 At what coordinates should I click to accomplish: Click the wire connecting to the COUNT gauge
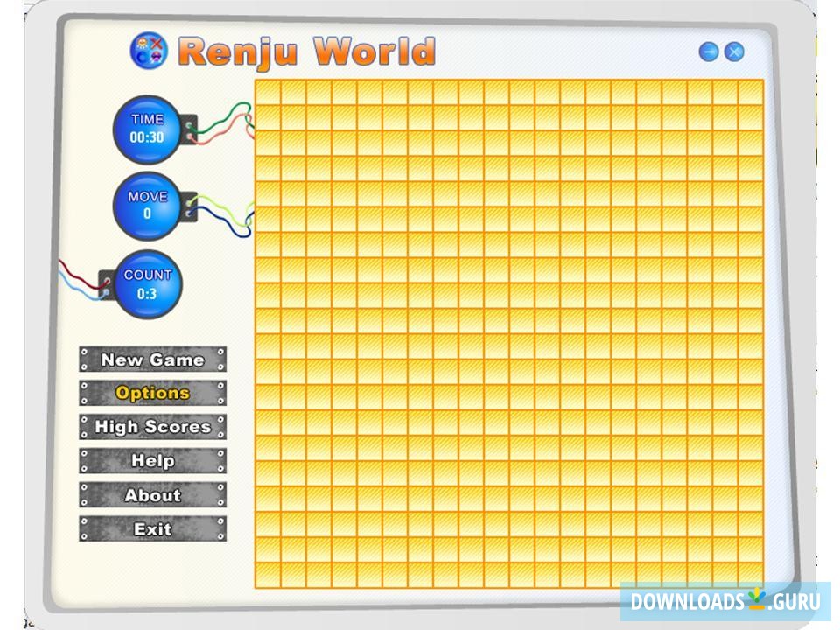click(79, 276)
